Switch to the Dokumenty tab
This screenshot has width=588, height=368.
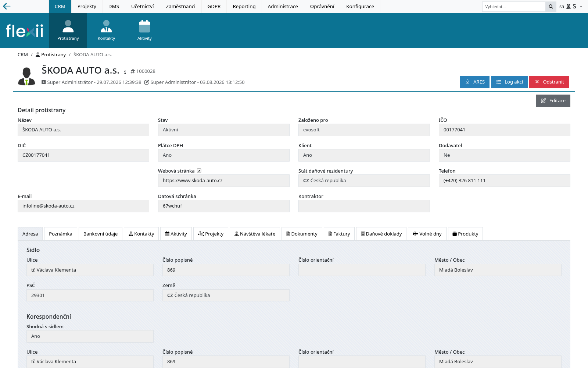(302, 234)
